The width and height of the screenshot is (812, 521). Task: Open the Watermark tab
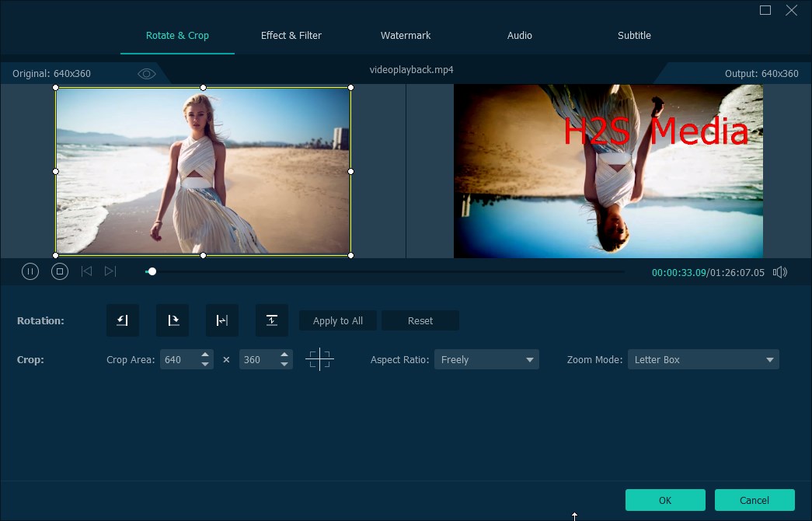(x=406, y=35)
